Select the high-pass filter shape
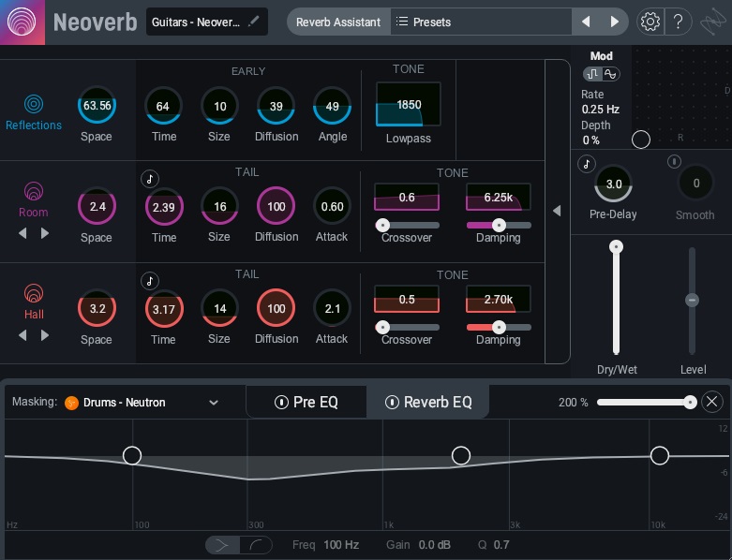 (255, 545)
